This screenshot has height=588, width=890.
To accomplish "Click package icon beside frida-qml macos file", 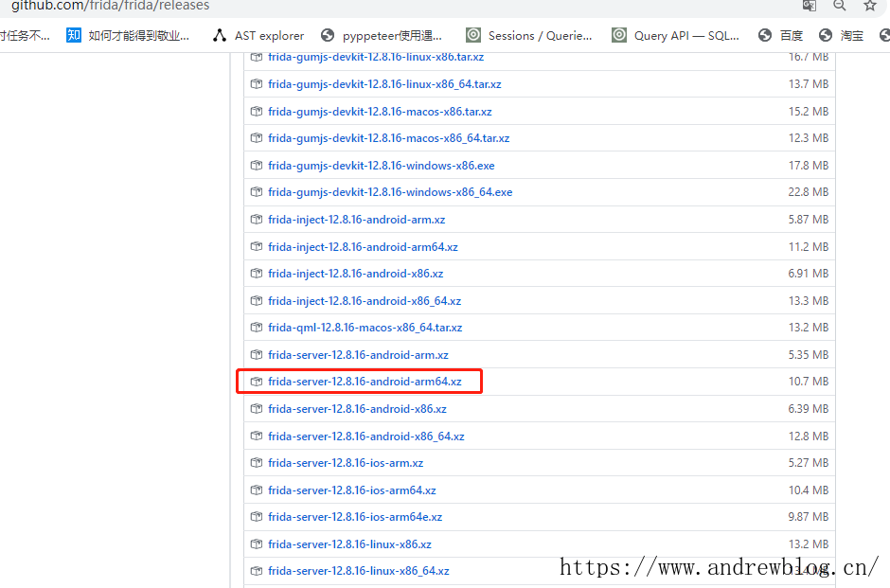I will point(257,328).
